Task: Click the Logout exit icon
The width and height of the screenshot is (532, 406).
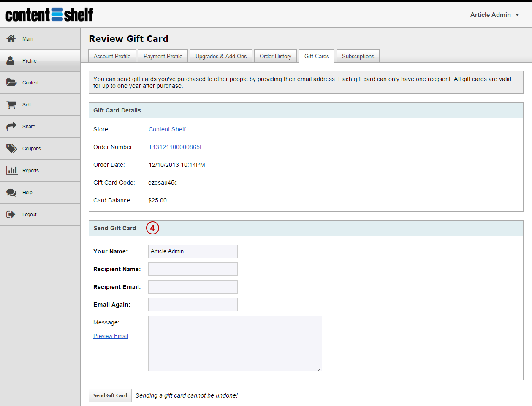Action: pyautogui.click(x=11, y=214)
